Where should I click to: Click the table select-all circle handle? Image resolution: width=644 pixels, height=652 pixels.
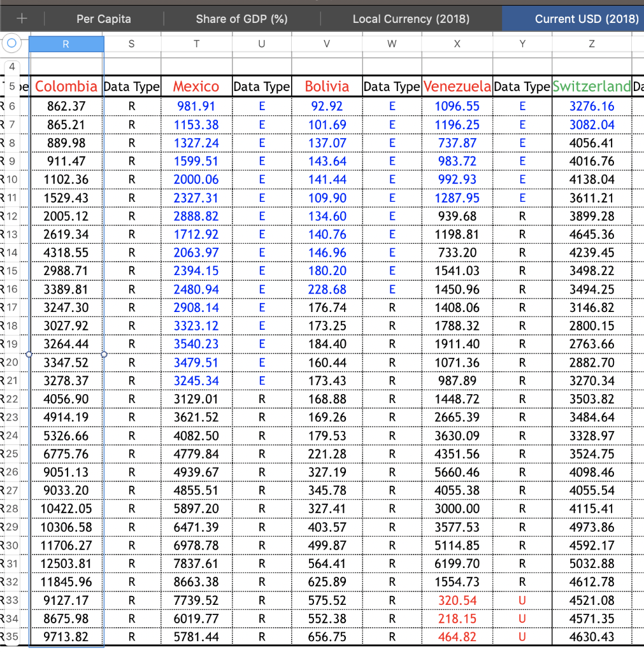[x=11, y=43]
